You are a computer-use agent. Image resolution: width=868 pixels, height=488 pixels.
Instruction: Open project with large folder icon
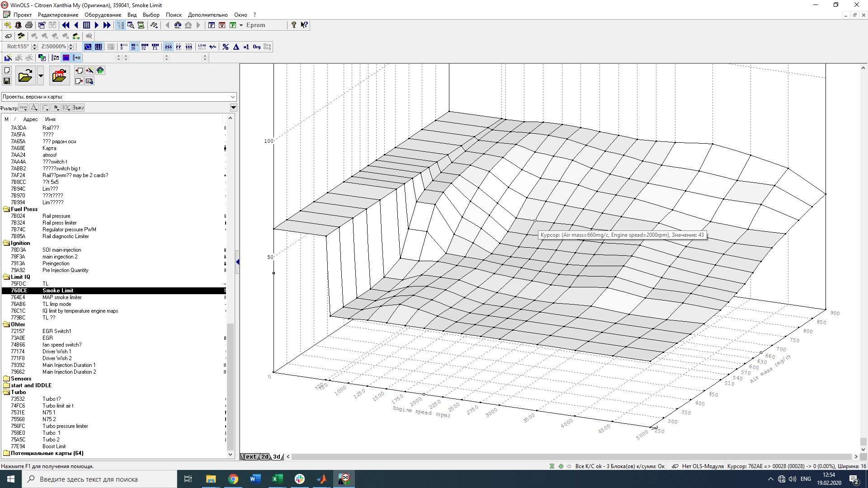25,75
